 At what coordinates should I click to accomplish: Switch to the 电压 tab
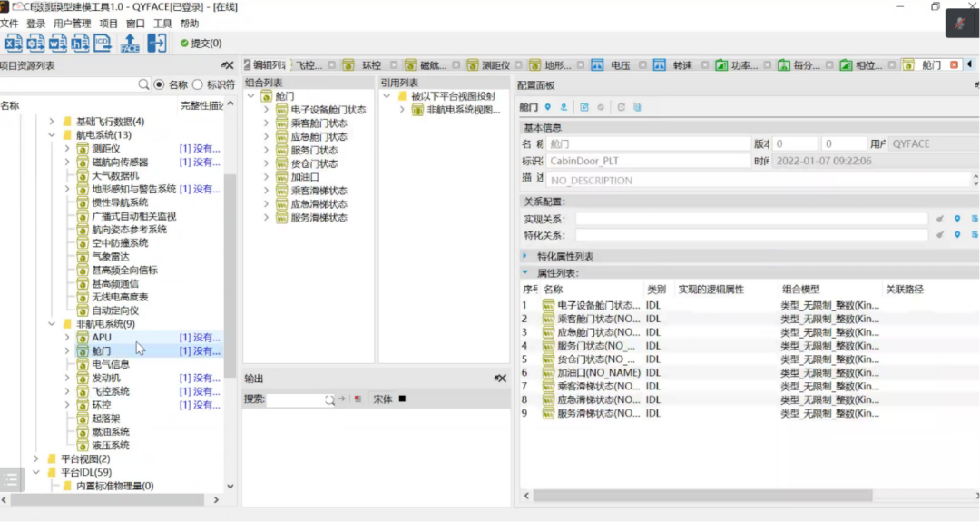pyautogui.click(x=620, y=65)
